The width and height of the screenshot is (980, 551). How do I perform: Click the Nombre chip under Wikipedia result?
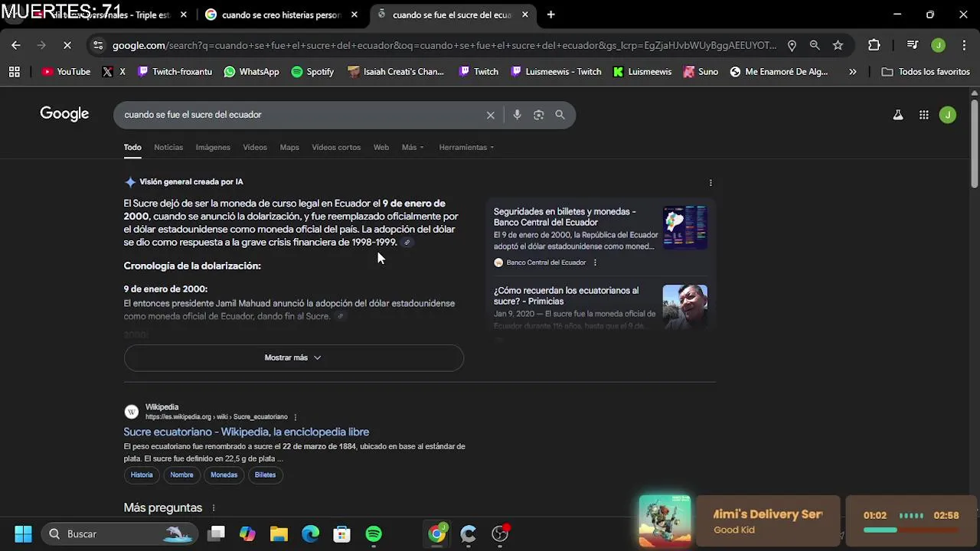[x=181, y=474]
